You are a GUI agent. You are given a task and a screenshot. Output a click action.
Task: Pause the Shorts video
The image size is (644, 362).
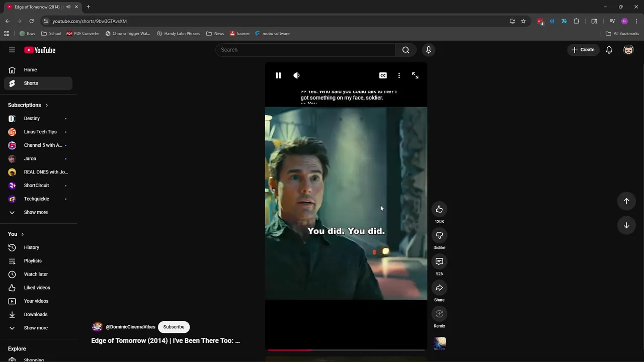[x=278, y=75]
